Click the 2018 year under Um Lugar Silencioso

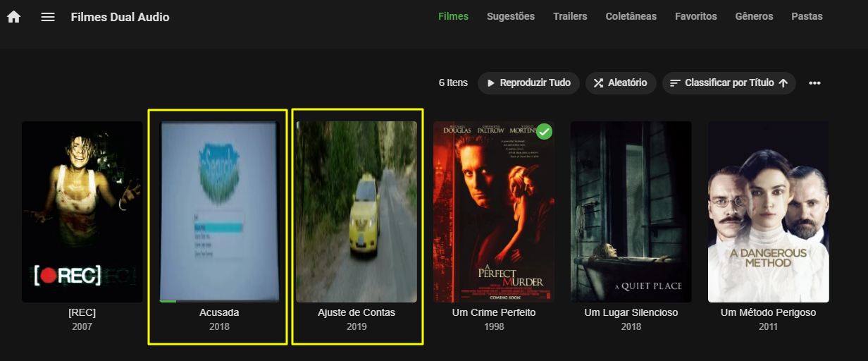pyautogui.click(x=631, y=326)
